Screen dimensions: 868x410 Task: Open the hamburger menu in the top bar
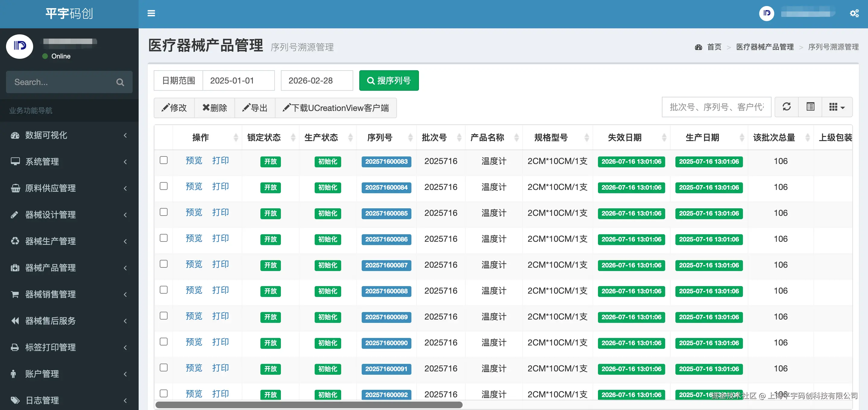click(x=151, y=13)
